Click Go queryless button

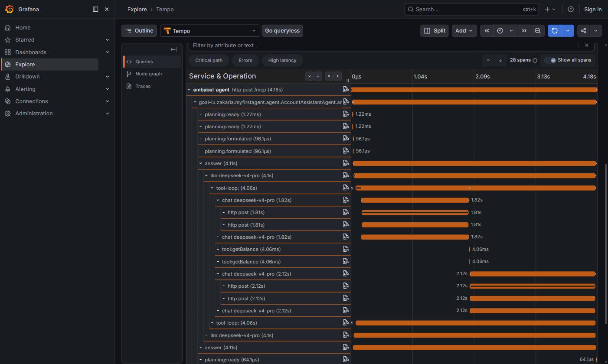coord(282,31)
